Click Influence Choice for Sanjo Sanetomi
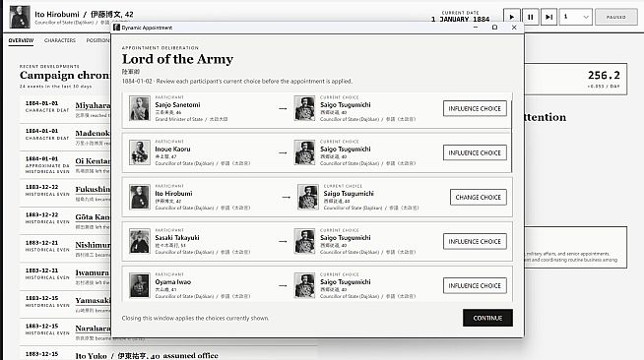This screenshot has height=360, width=644. click(475, 108)
